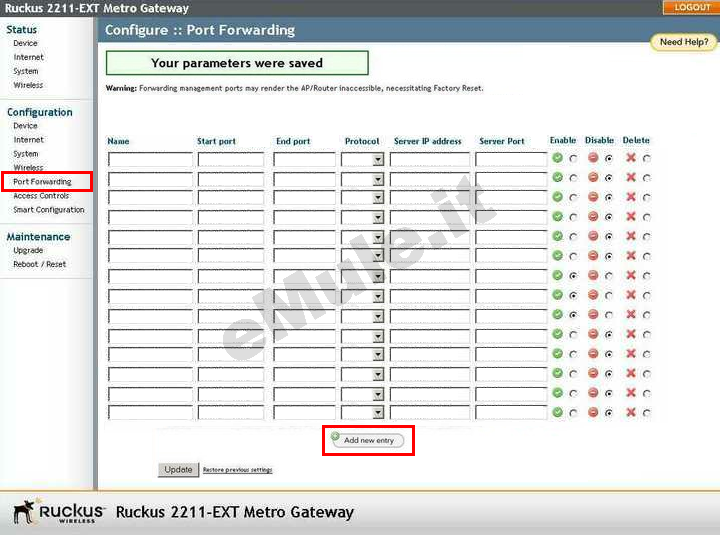Open Upgrade under Maintenance
This screenshot has height=535, width=720.
click(28, 251)
